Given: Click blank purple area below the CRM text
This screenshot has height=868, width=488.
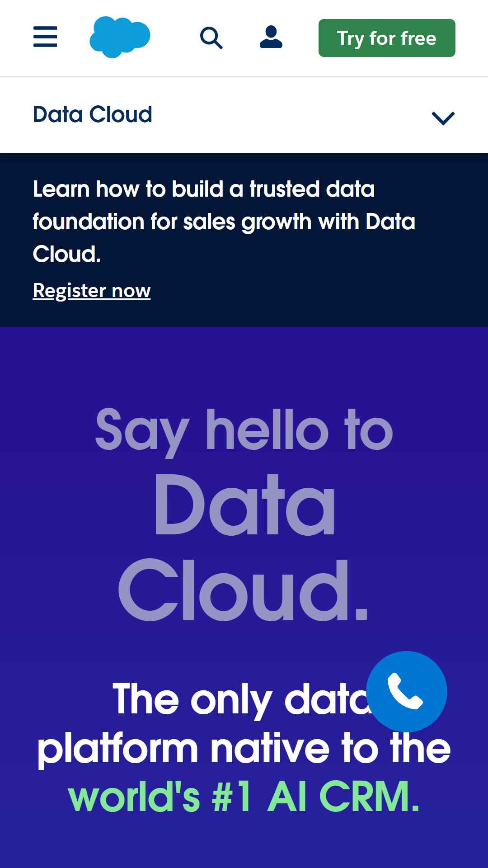Looking at the screenshot, I should click(244, 843).
